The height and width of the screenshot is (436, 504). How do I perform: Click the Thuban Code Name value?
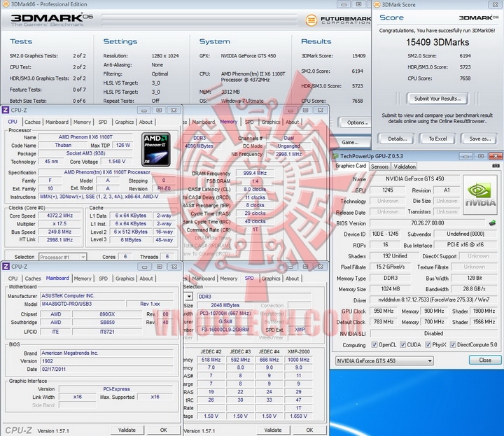click(x=63, y=146)
